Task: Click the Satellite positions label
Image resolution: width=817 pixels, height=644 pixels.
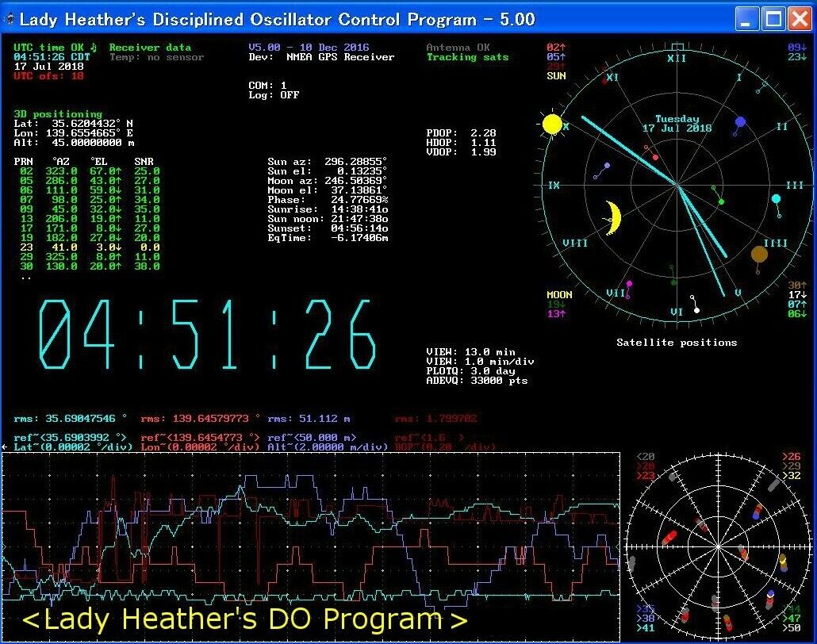Action: coord(677,343)
